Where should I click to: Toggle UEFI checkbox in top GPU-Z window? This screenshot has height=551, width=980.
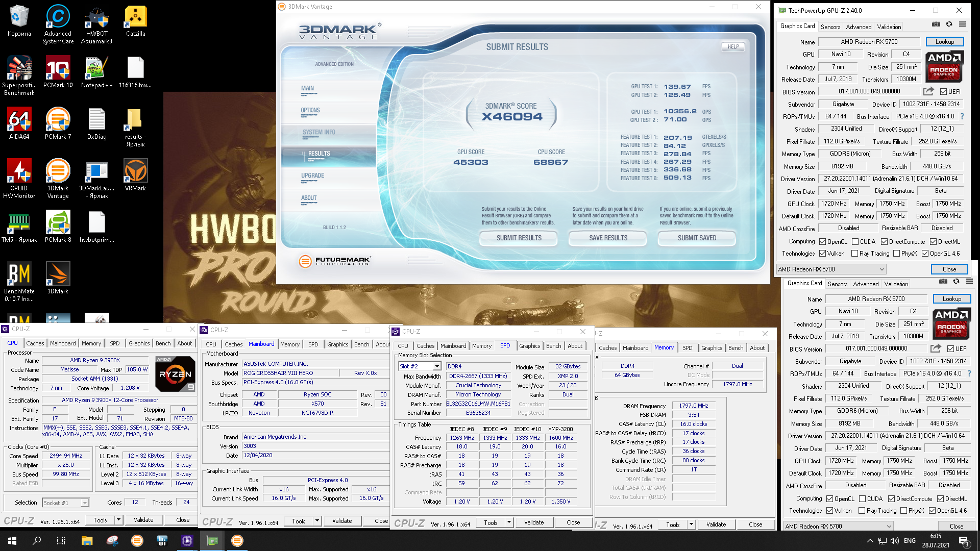point(943,92)
